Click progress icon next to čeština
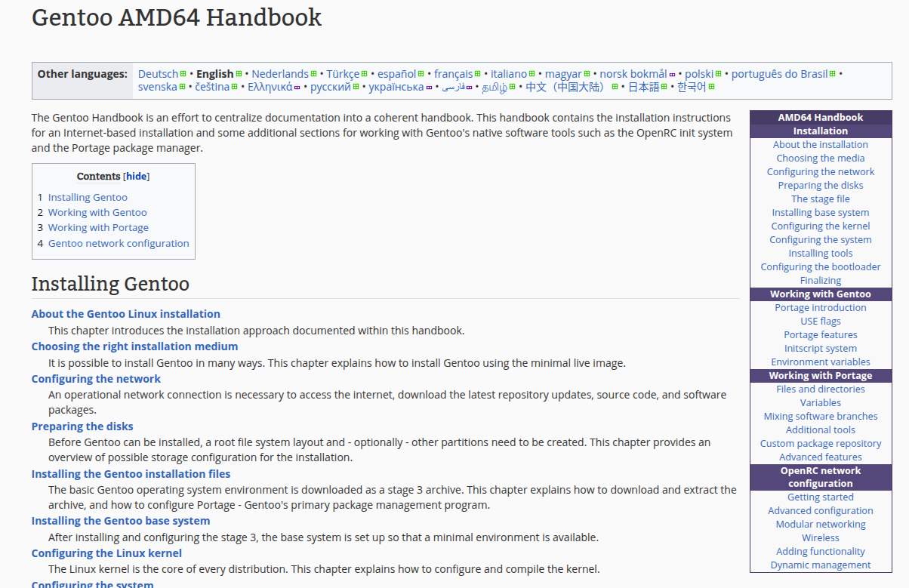 pos(234,87)
